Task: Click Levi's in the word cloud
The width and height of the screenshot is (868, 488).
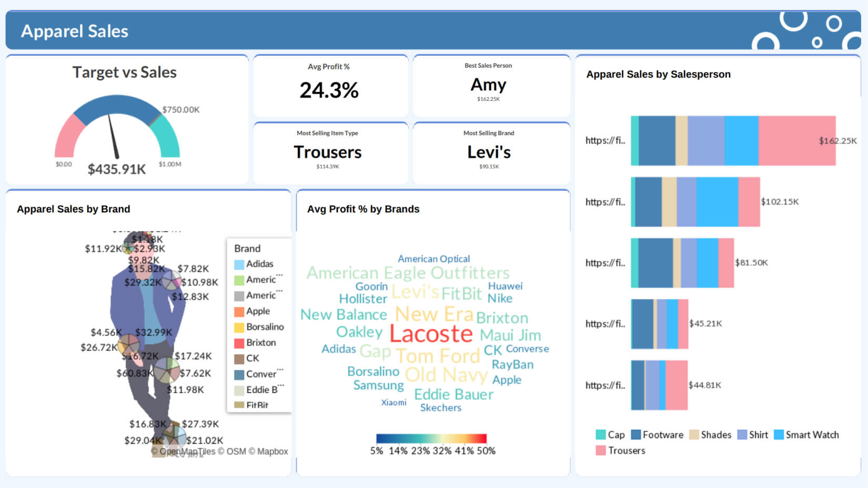Action: (415, 292)
